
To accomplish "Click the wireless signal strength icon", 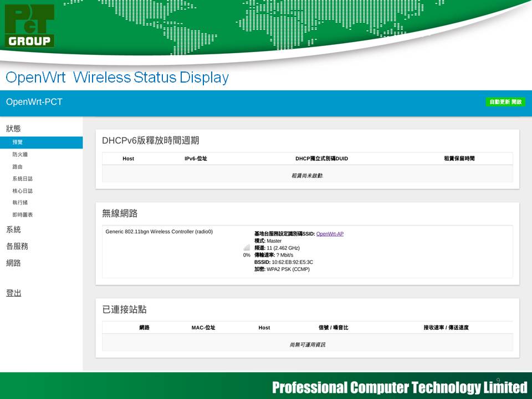I will pos(247,248).
